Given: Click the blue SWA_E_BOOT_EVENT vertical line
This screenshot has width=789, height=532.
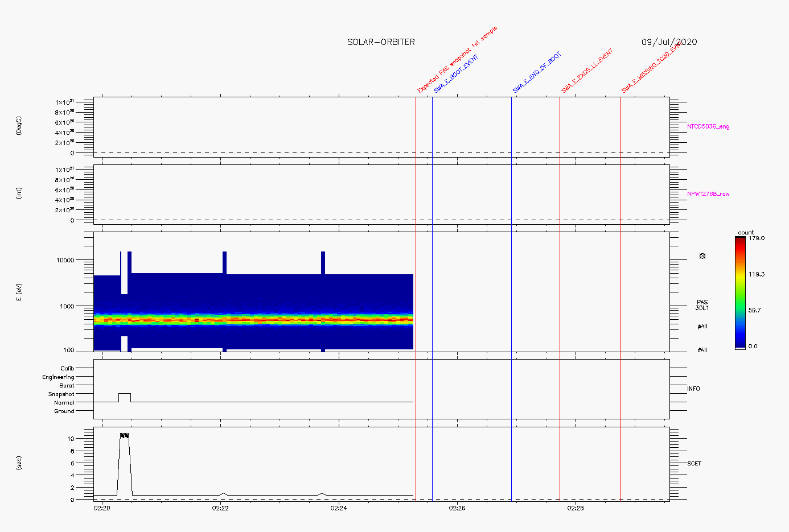Looking at the screenshot, I should click(432, 299).
